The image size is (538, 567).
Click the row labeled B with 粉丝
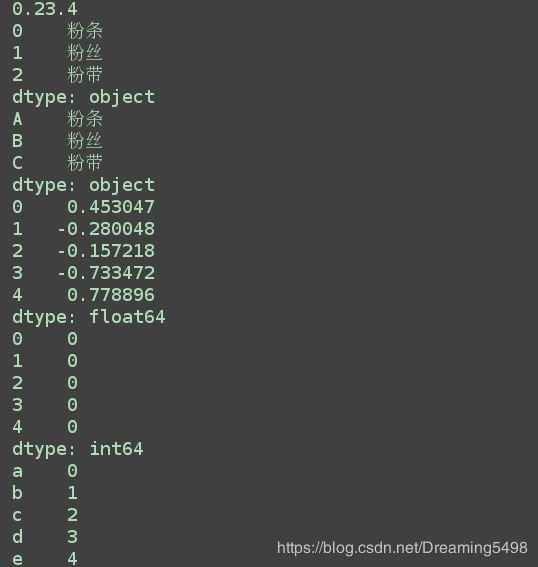click(57, 141)
